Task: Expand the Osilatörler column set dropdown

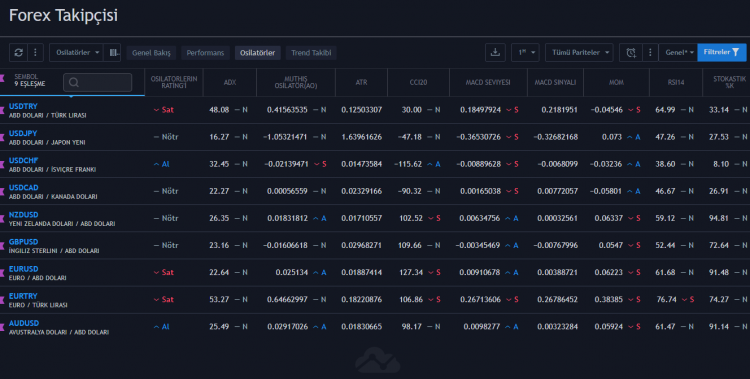Action: (x=77, y=53)
